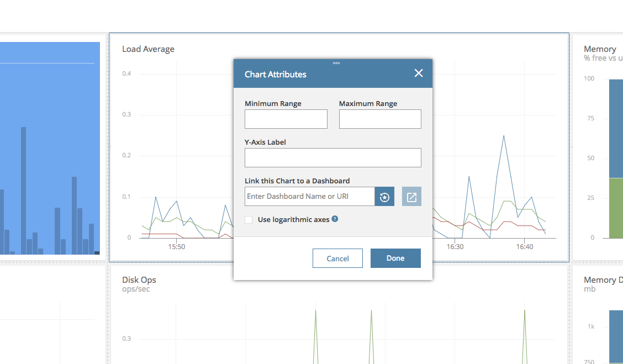
Task: Click the 16:40 label on the time axis
Action: pos(525,247)
